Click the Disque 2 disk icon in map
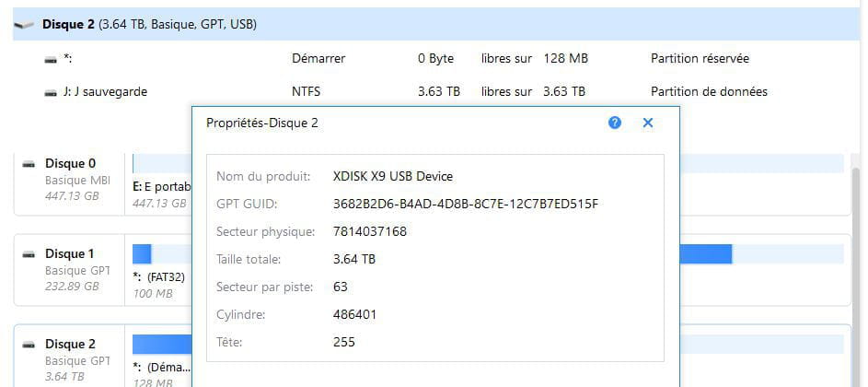Image resolution: width=868 pixels, height=387 pixels. click(29, 345)
